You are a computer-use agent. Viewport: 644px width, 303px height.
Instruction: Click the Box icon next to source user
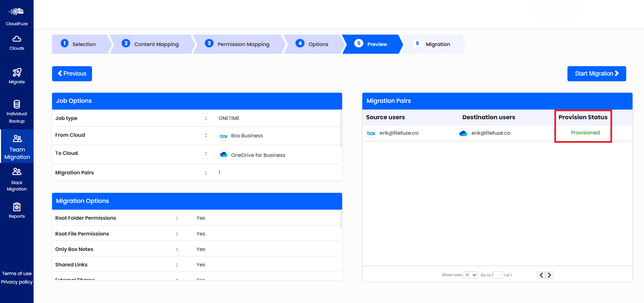[x=371, y=133]
